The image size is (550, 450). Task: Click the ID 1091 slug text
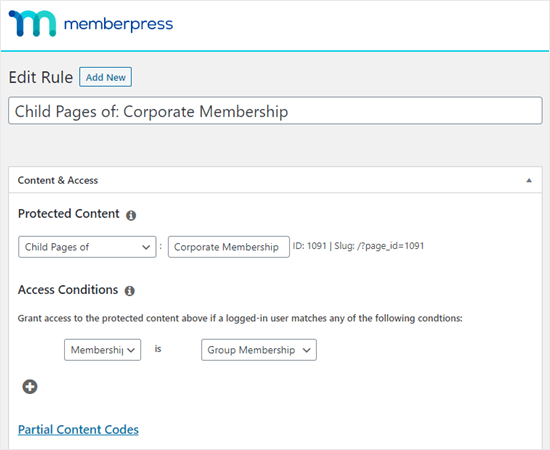click(x=358, y=246)
